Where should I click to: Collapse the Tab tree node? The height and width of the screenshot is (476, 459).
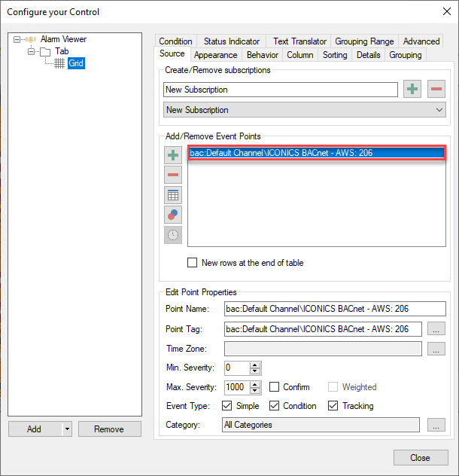pyautogui.click(x=32, y=52)
